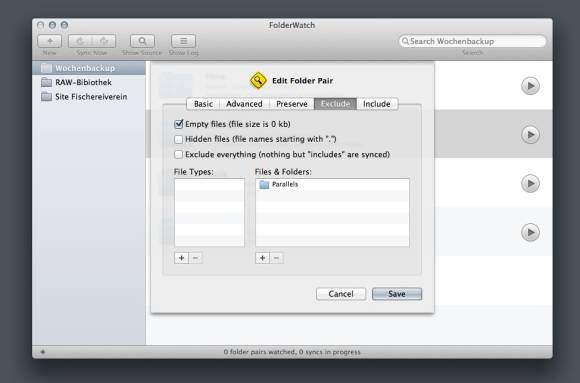Toggle the Exclude everything checkbox

tap(179, 154)
